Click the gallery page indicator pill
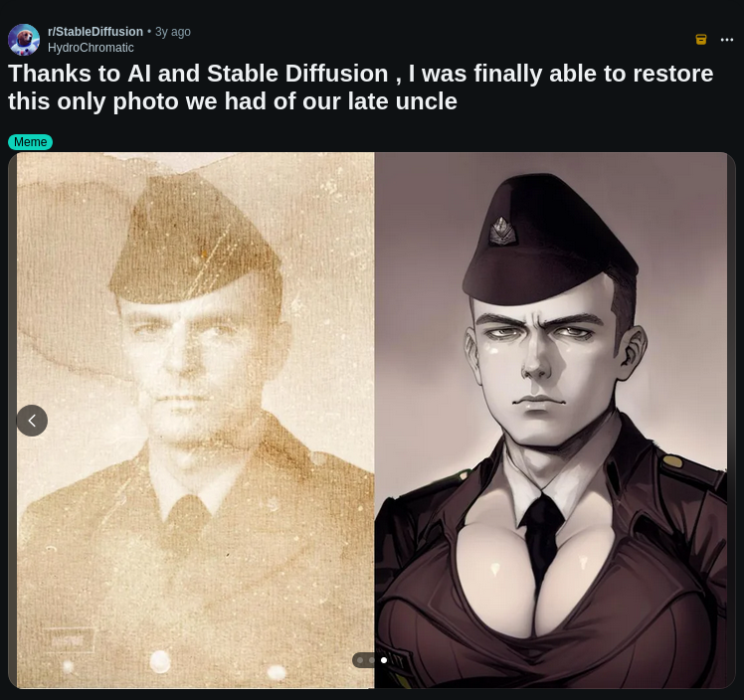Viewport: 744px width, 700px height. tap(372, 660)
